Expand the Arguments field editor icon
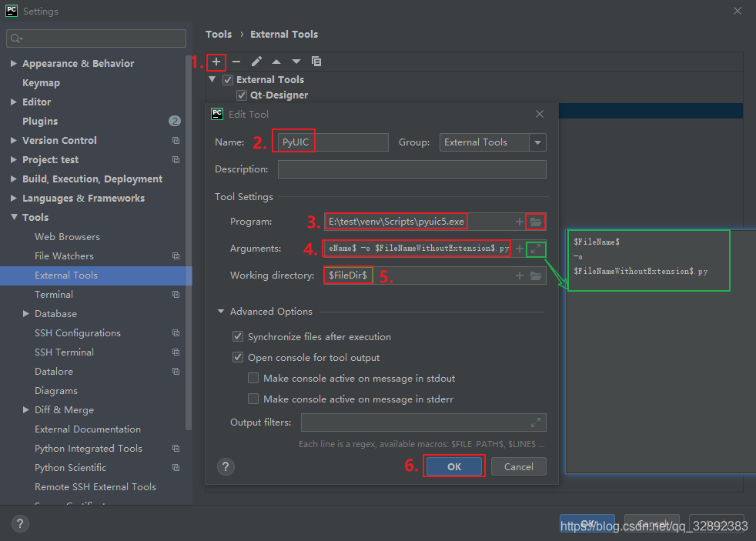This screenshot has width=756, height=541. 536,249
